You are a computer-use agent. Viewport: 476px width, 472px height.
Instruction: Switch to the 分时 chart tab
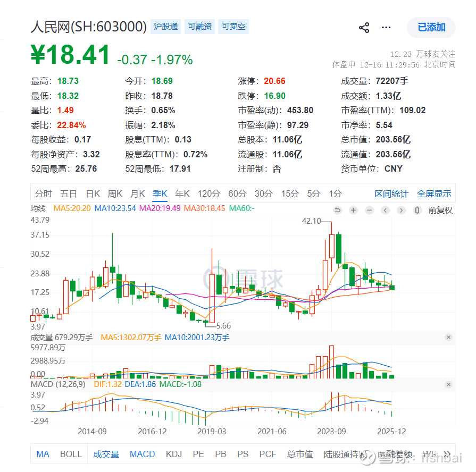pyautogui.click(x=44, y=193)
